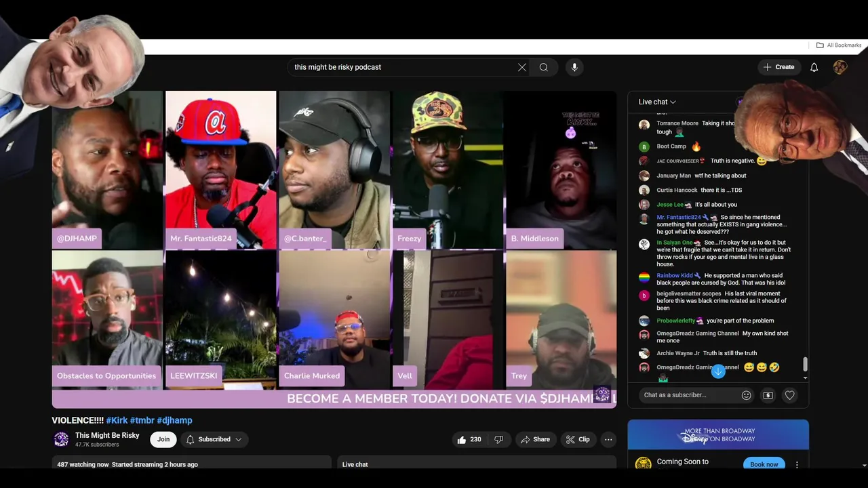Like the stream with thumbs-up 230
The image size is (868, 488).
[x=469, y=439]
